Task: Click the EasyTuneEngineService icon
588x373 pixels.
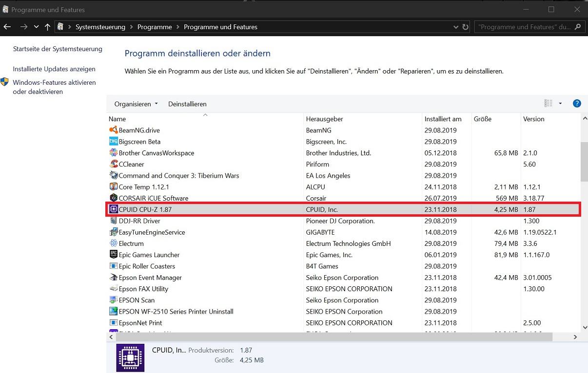Action: (x=113, y=232)
